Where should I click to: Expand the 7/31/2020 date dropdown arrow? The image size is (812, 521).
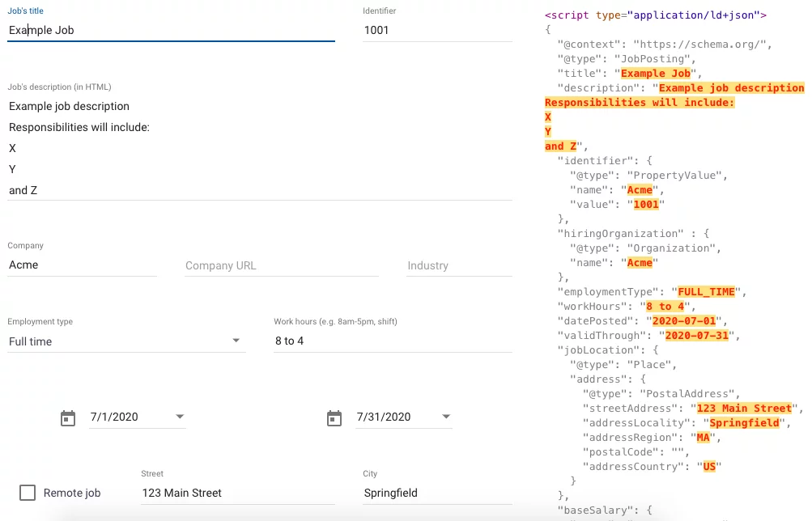(446, 417)
